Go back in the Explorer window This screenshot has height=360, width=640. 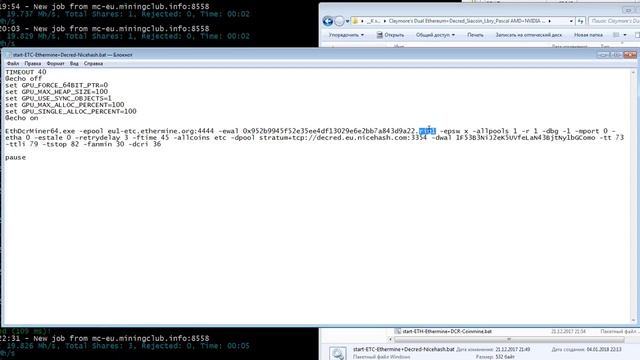[x=328, y=21]
